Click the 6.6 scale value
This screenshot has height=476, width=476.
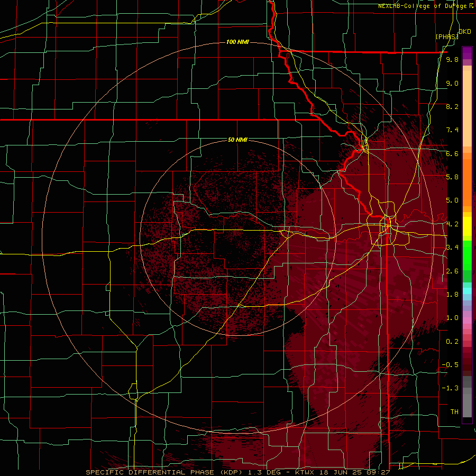452,153
